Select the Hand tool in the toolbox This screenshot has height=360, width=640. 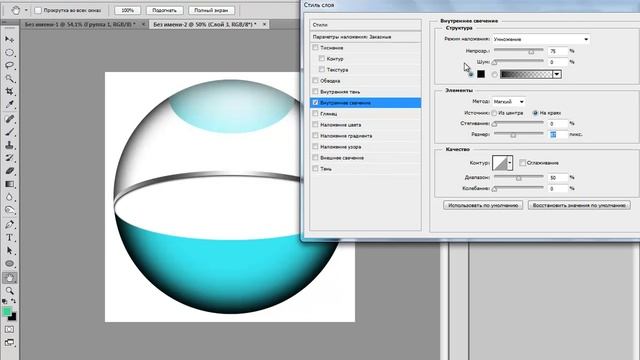pyautogui.click(x=9, y=278)
